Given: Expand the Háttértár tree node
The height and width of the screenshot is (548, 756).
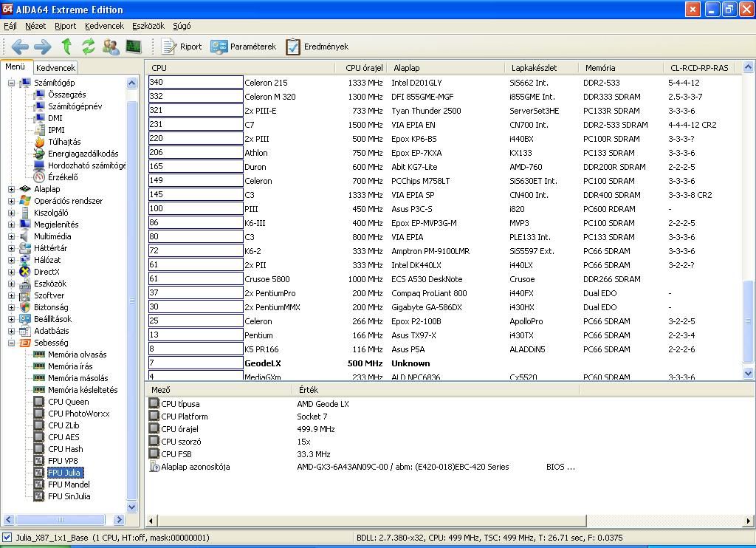Looking at the screenshot, I should pos(11,248).
